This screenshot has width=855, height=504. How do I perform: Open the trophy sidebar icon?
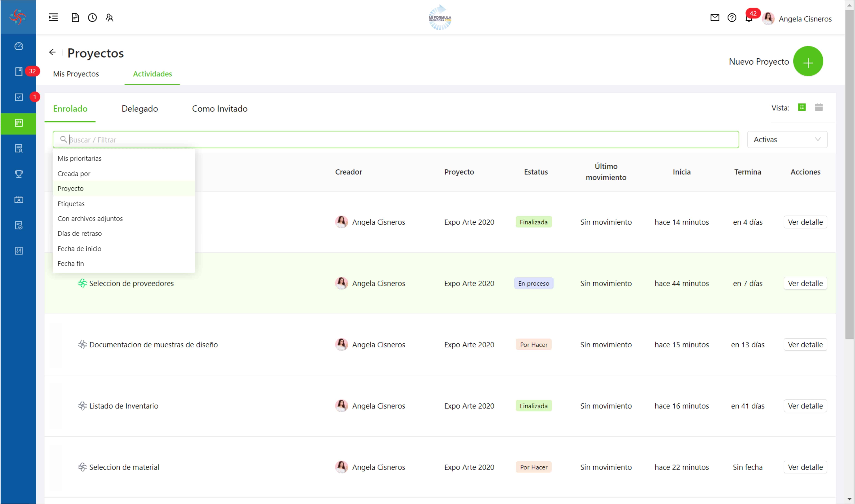(x=19, y=174)
